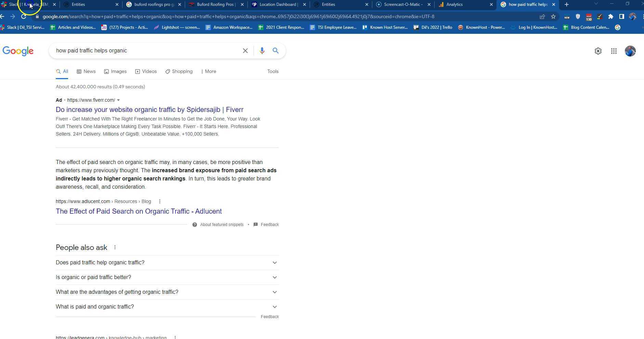Open the Google apps grid
Viewport: 644px width, 339px height.
[x=614, y=51]
